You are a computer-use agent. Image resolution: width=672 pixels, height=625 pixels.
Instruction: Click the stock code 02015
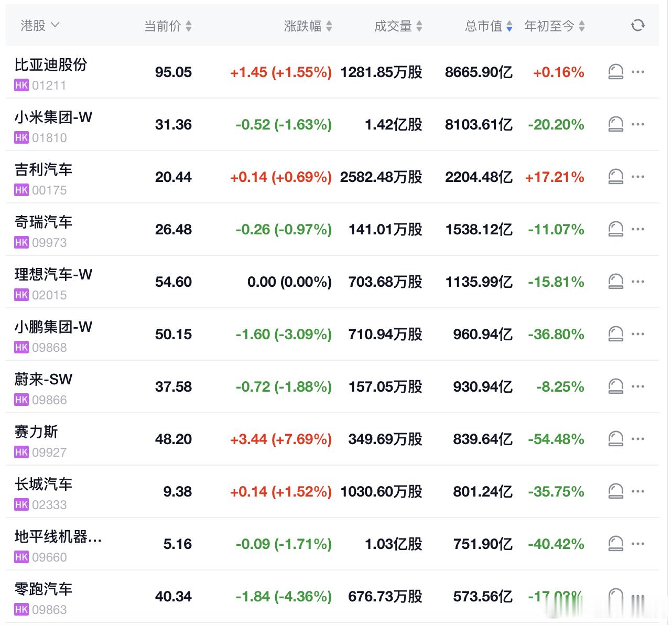coord(49,295)
